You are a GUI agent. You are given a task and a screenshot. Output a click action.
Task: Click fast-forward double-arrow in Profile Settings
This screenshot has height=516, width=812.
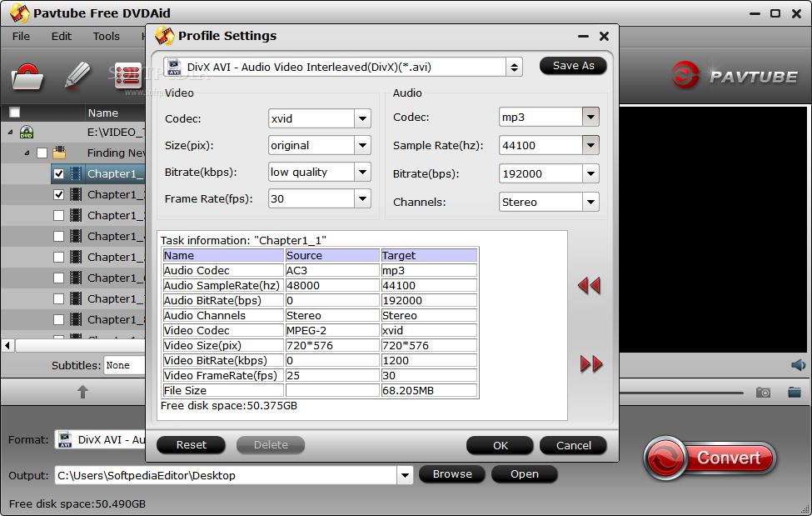click(590, 364)
